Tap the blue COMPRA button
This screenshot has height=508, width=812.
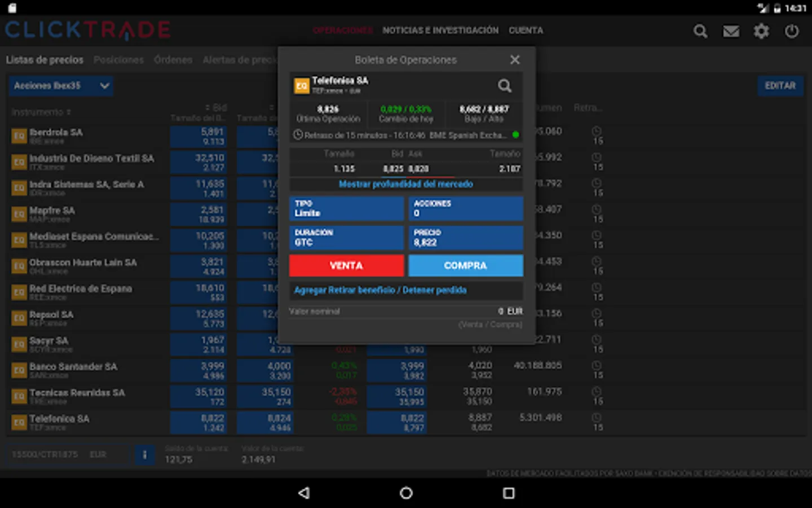point(466,265)
